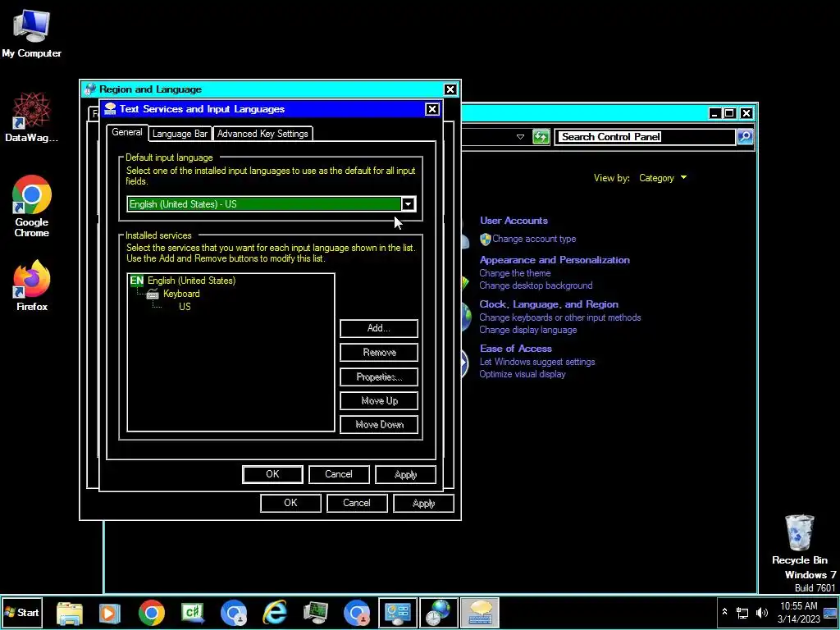
Task: Click the Change account type link
Action: 534,239
